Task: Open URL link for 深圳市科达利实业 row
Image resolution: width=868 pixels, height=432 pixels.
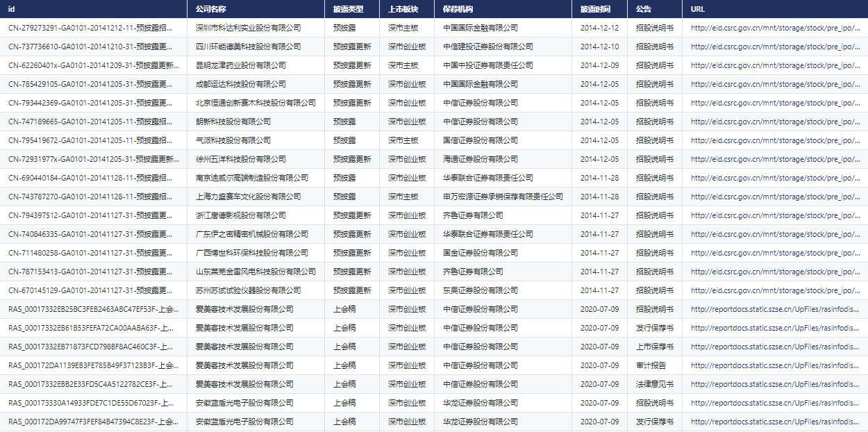Action: [x=775, y=28]
